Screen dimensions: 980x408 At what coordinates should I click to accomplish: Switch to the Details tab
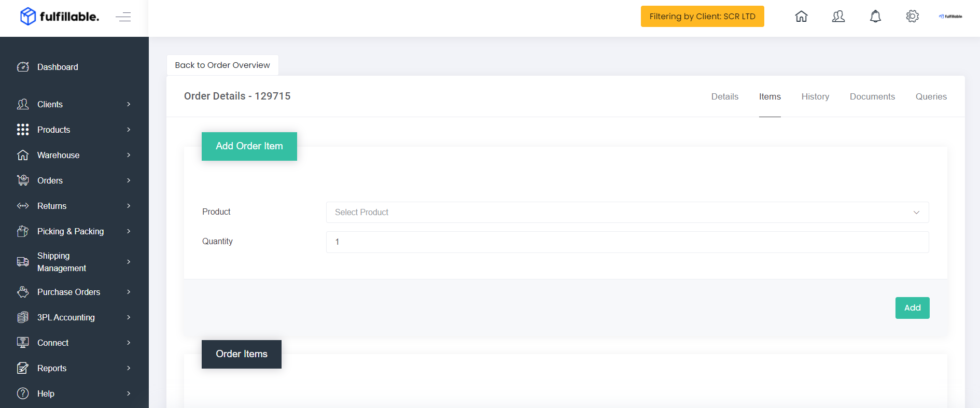(725, 96)
